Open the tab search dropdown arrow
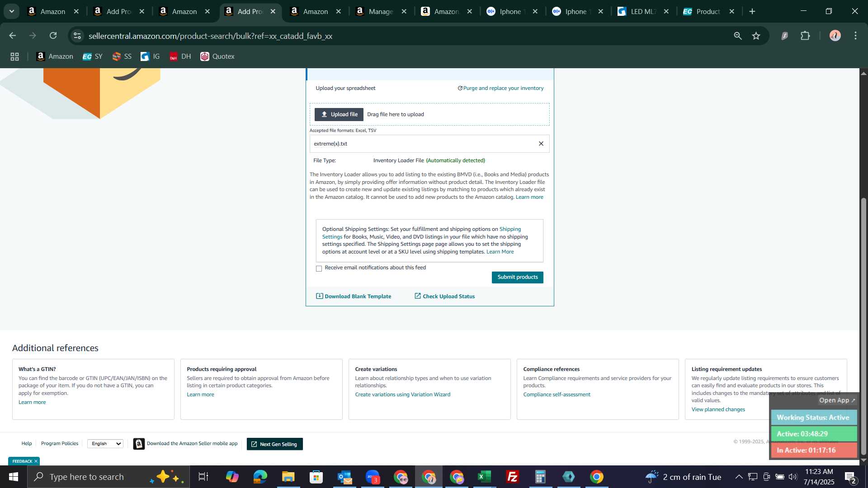 [12, 11]
